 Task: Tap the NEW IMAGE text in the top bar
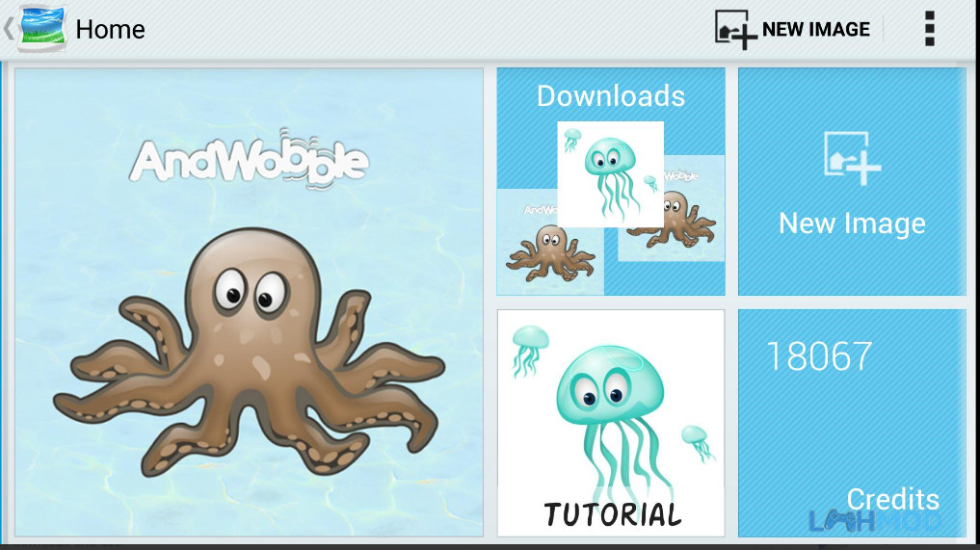point(815,29)
